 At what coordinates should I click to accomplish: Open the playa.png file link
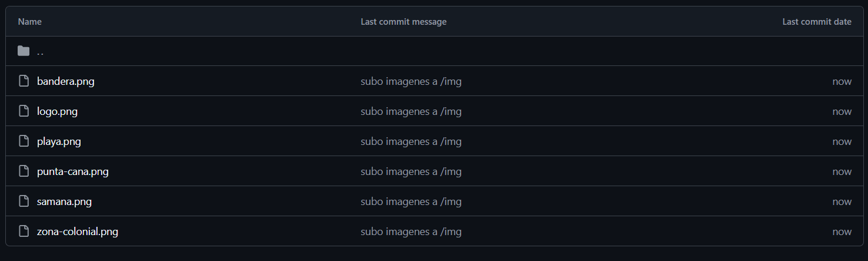(x=59, y=141)
